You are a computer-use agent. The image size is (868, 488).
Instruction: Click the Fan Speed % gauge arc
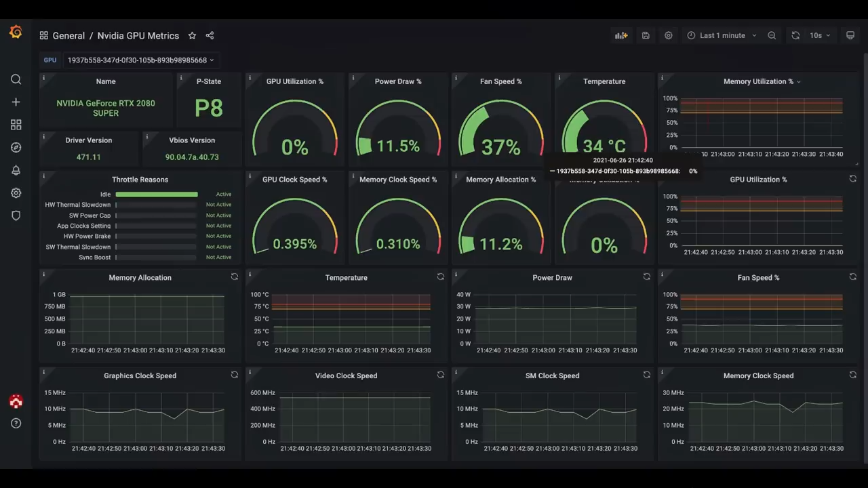(x=501, y=129)
